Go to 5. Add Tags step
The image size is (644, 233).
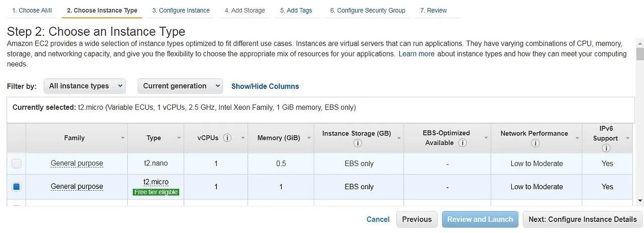pyautogui.click(x=296, y=11)
